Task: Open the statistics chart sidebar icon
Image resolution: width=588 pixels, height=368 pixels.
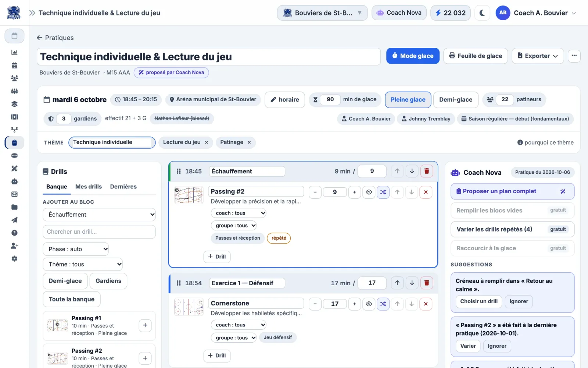Action: click(14, 53)
